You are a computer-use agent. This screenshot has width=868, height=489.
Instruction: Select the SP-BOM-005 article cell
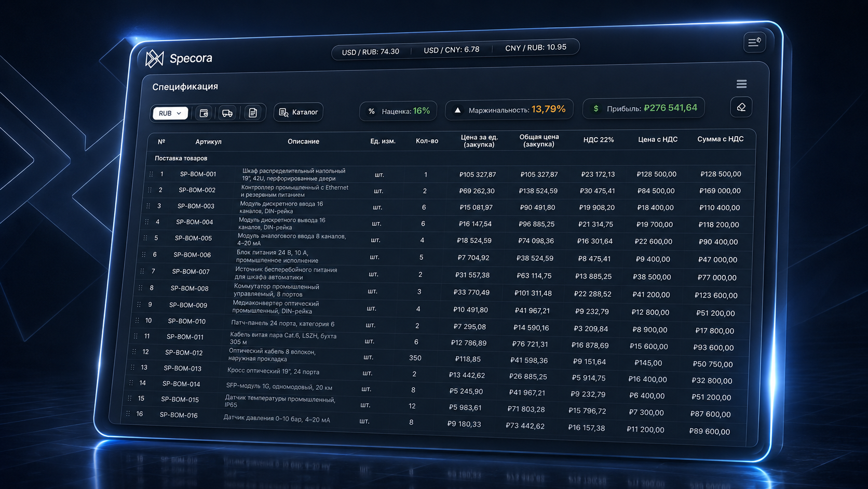193,238
